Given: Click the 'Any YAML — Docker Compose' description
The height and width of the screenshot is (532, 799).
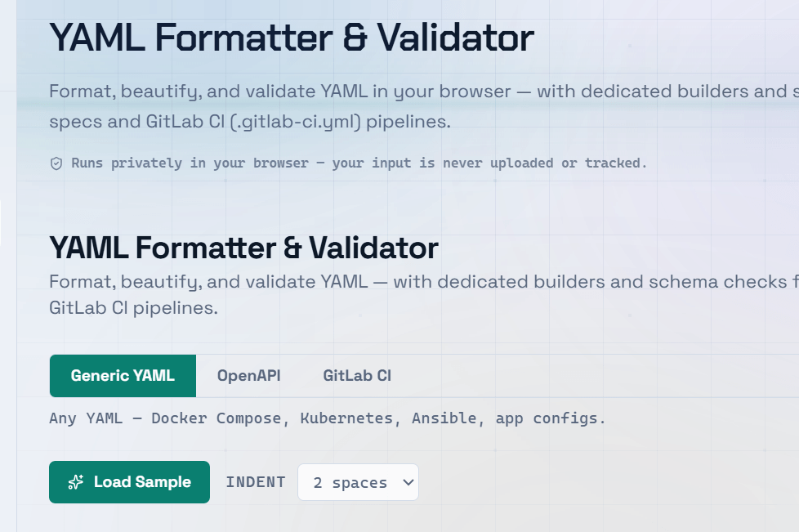Looking at the screenshot, I should pos(327,418).
